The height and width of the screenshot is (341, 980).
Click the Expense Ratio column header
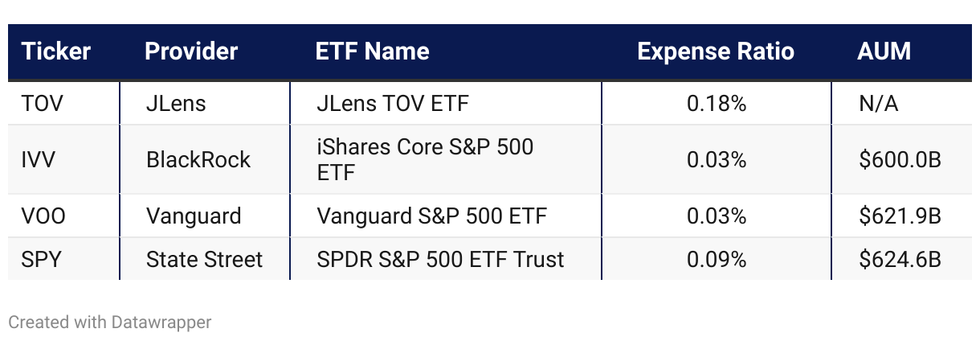(716, 52)
